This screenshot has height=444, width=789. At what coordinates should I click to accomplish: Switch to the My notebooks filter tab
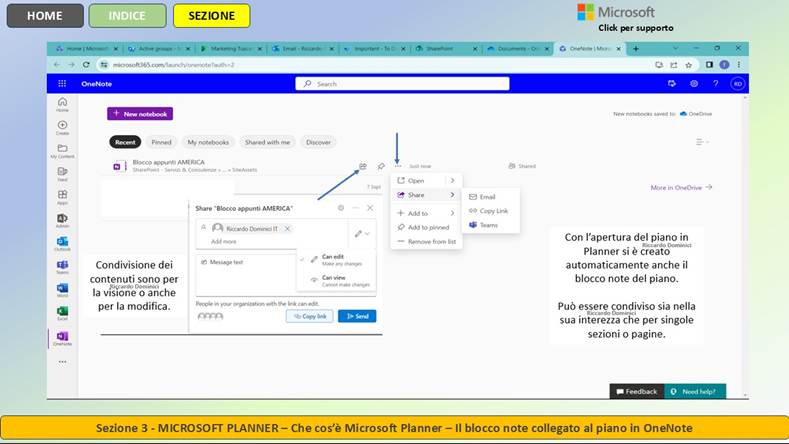208,142
